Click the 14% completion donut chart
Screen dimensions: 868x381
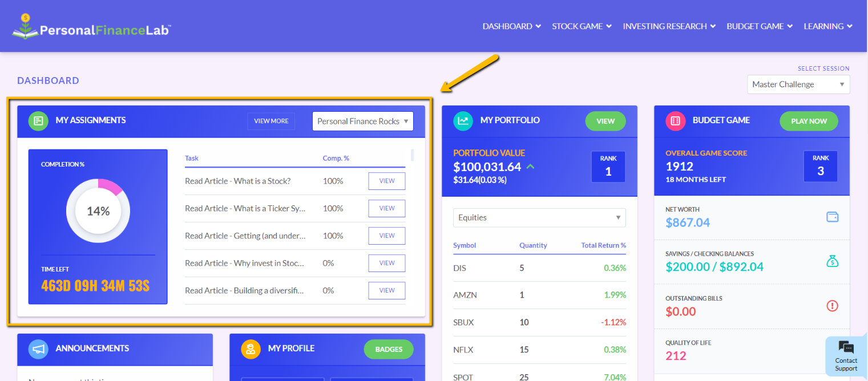[98, 210]
